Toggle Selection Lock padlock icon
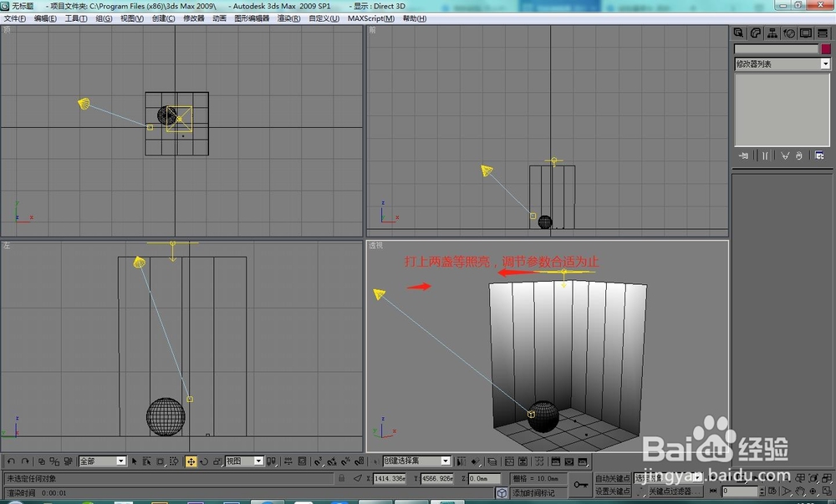This screenshot has height=504, width=836. 341,478
